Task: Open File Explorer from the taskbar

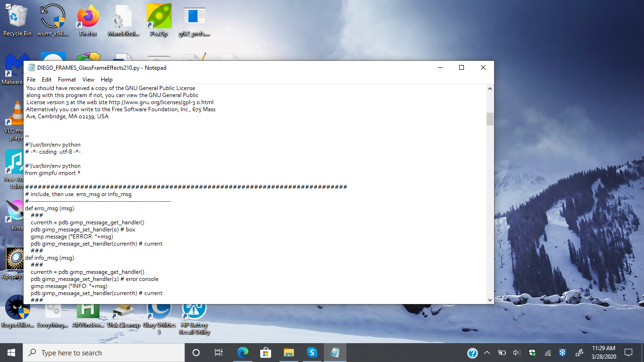Action: pyautogui.click(x=289, y=353)
